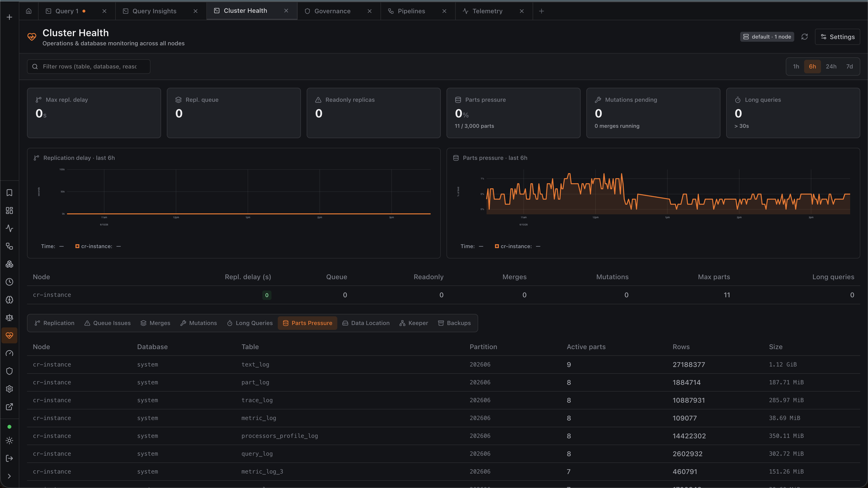
Task: Click the dashboard grid icon in sidebar
Action: pyautogui.click(x=9, y=211)
